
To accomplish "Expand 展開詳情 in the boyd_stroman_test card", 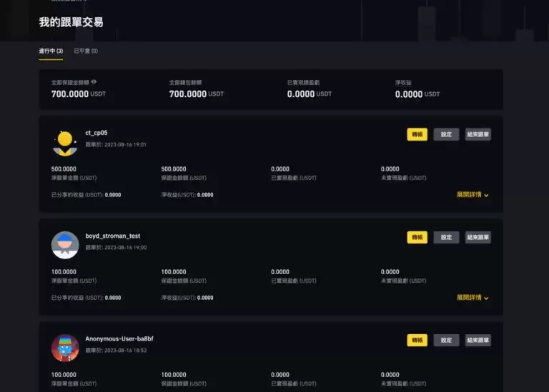I will pos(473,297).
